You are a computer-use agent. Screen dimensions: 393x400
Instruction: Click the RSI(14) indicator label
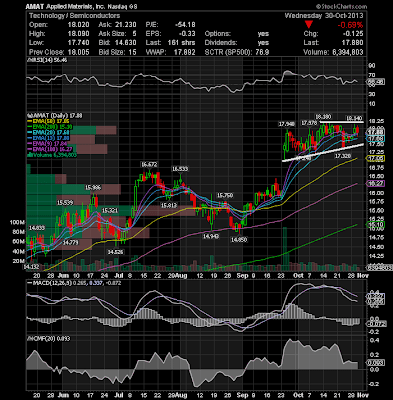pyautogui.click(x=47, y=60)
